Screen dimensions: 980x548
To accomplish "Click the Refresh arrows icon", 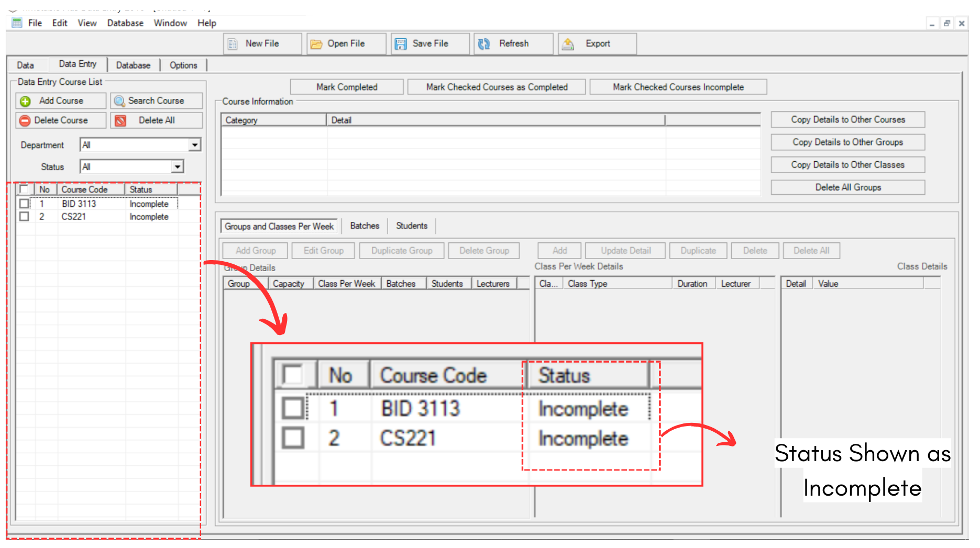I will pos(485,44).
